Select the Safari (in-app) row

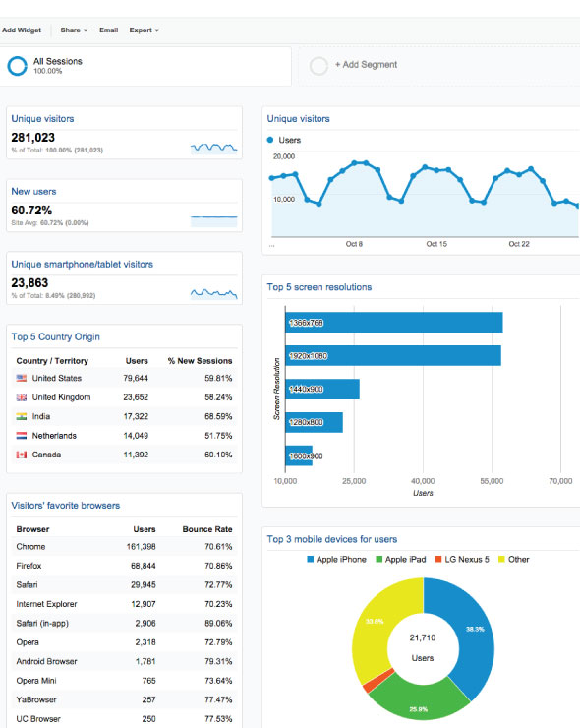(x=124, y=623)
